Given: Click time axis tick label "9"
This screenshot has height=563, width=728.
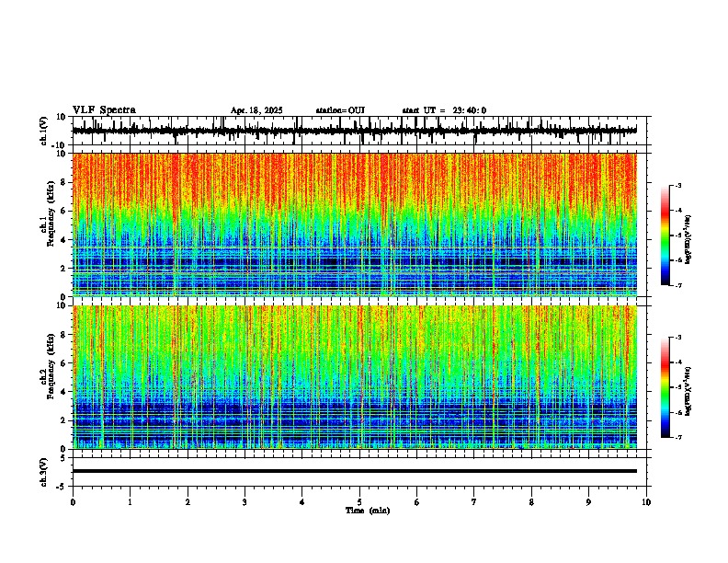Looking at the screenshot, I should (x=588, y=502).
